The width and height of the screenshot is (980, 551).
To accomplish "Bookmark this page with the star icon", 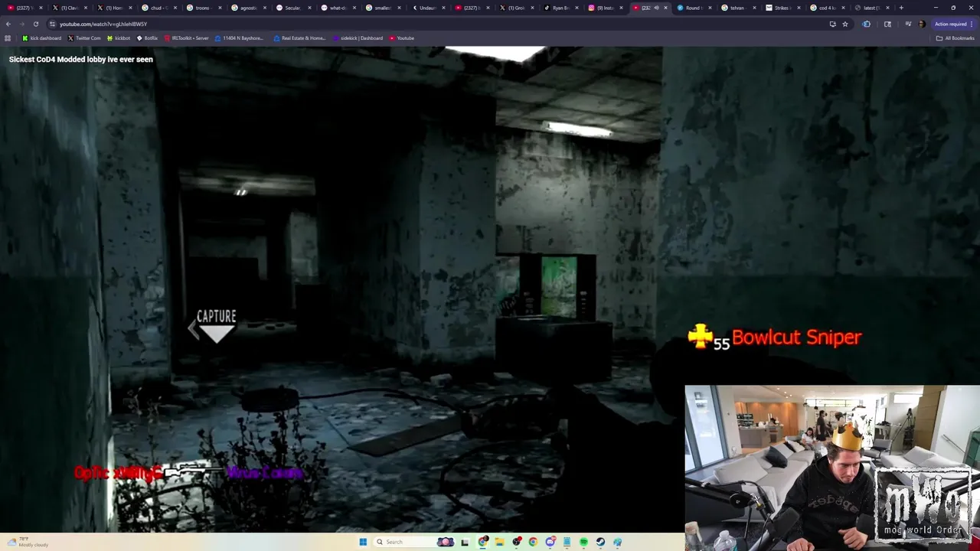I will pyautogui.click(x=845, y=24).
